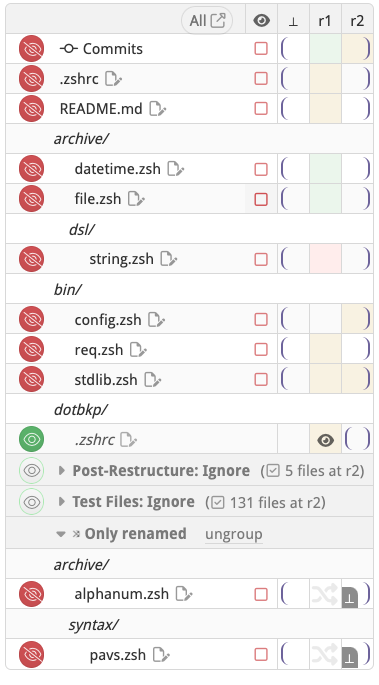Toggle red eye icon beside README.md
379x685 pixels.
pyautogui.click(x=31, y=109)
